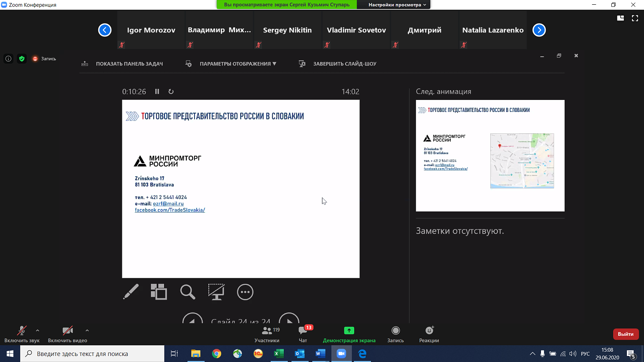End the slide show
Screen dimensions: 644x362
point(337,64)
